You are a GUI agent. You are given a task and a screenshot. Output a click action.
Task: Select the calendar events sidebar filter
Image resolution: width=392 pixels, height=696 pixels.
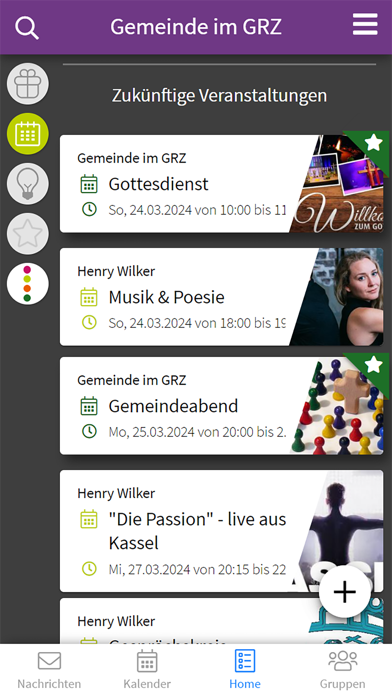[x=28, y=134]
